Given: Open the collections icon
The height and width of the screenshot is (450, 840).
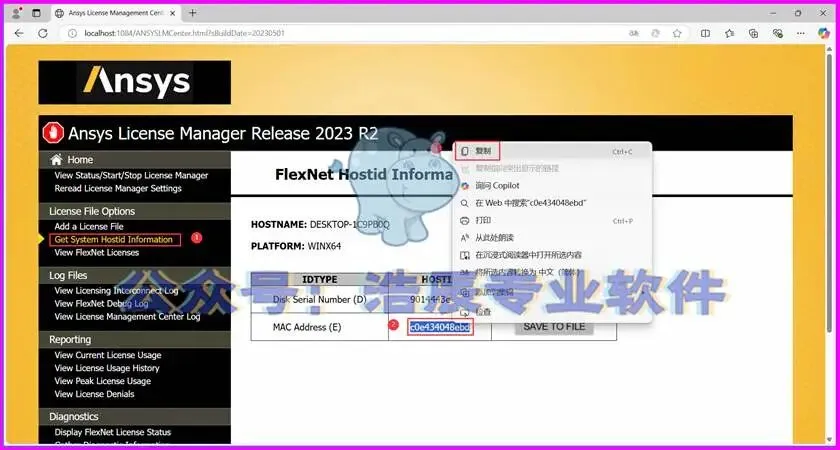Looking at the screenshot, I should point(754,33).
